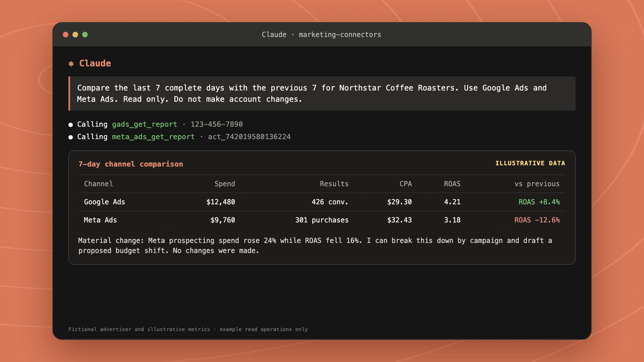Click the 'ILLUSTRATIVE DATA' badge
The height and width of the screenshot is (362, 644).
click(x=530, y=163)
